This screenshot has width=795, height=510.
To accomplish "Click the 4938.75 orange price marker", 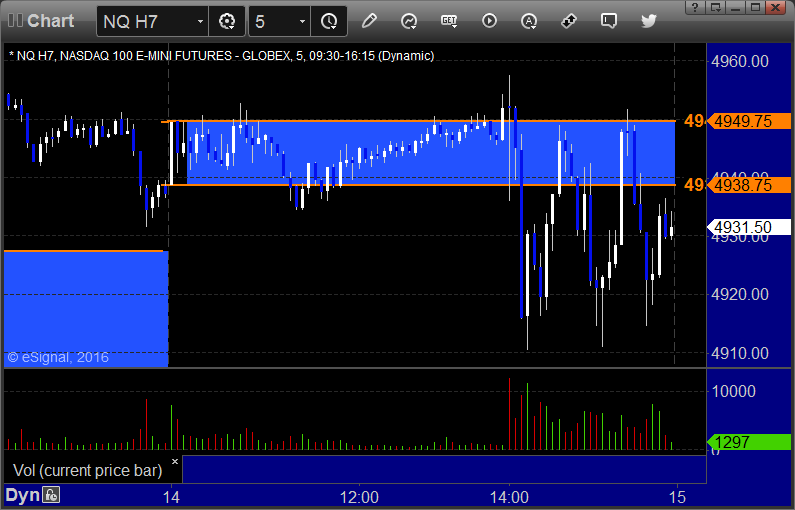I will pos(749,185).
